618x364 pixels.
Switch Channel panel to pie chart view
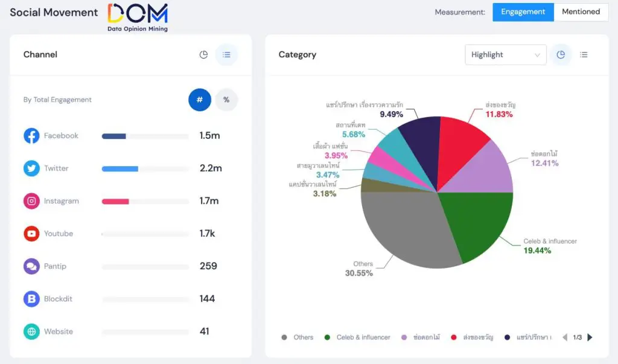(203, 55)
